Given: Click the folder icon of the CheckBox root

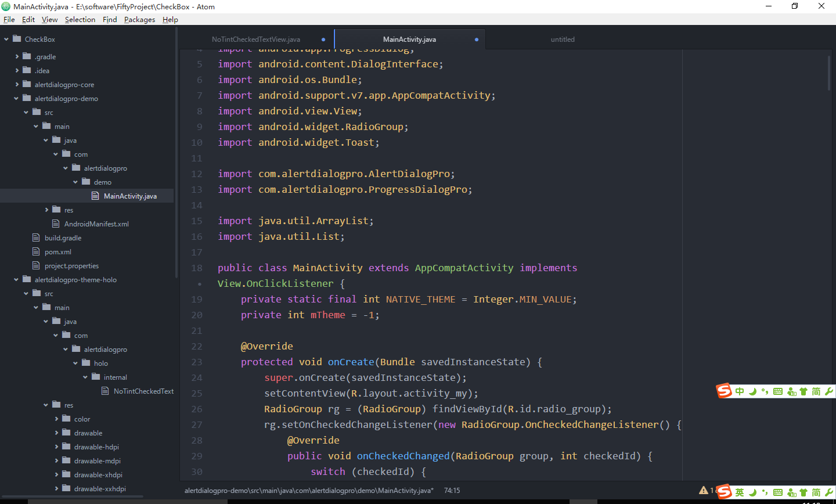Looking at the screenshot, I should coord(17,39).
